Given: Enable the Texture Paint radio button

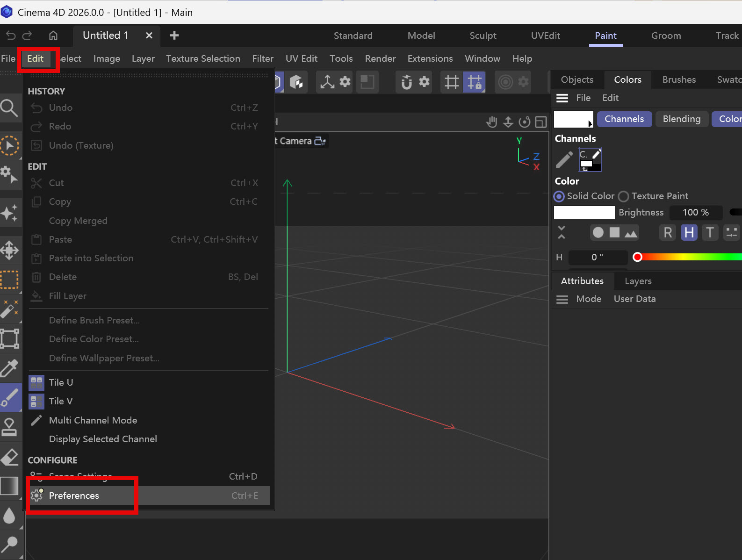Looking at the screenshot, I should click(x=623, y=196).
